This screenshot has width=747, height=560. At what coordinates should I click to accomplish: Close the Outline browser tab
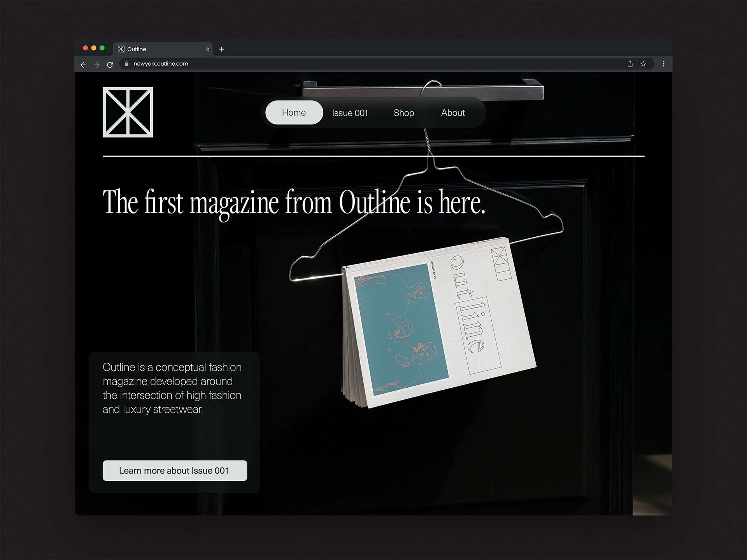[x=207, y=49]
